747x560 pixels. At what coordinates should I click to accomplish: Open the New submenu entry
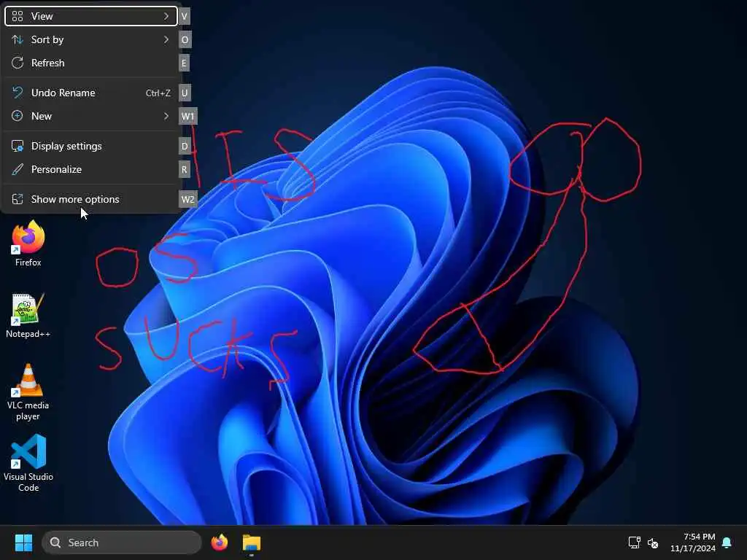point(91,116)
